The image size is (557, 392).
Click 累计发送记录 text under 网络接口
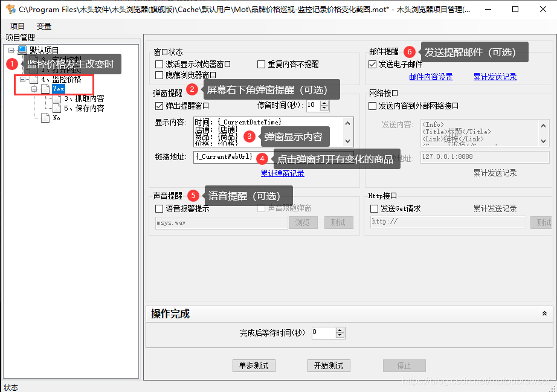pyautogui.click(x=495, y=173)
